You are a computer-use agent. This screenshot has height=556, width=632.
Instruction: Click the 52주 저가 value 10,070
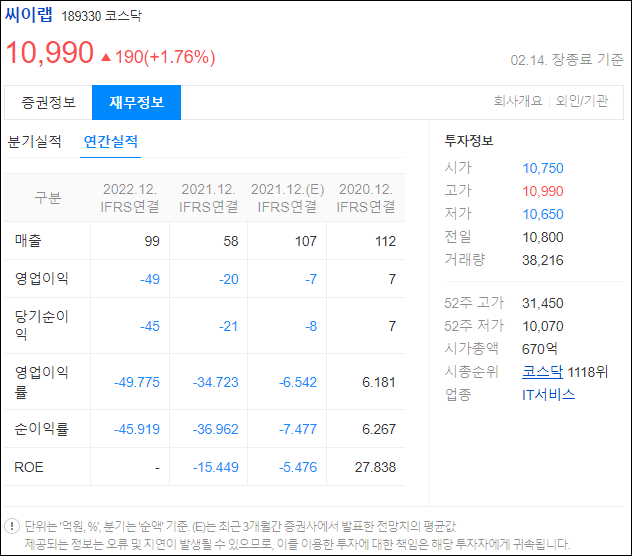(543, 326)
